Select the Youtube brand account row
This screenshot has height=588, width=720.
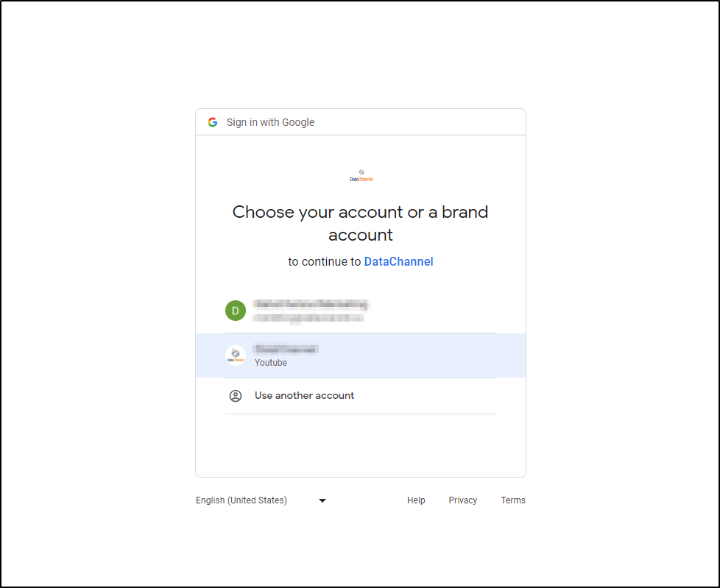[x=361, y=355]
